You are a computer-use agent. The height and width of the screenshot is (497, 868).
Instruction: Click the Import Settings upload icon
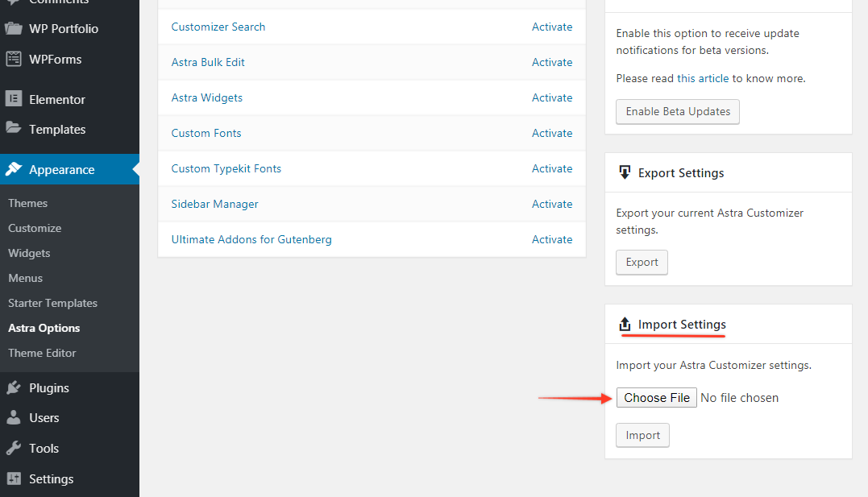(x=625, y=324)
